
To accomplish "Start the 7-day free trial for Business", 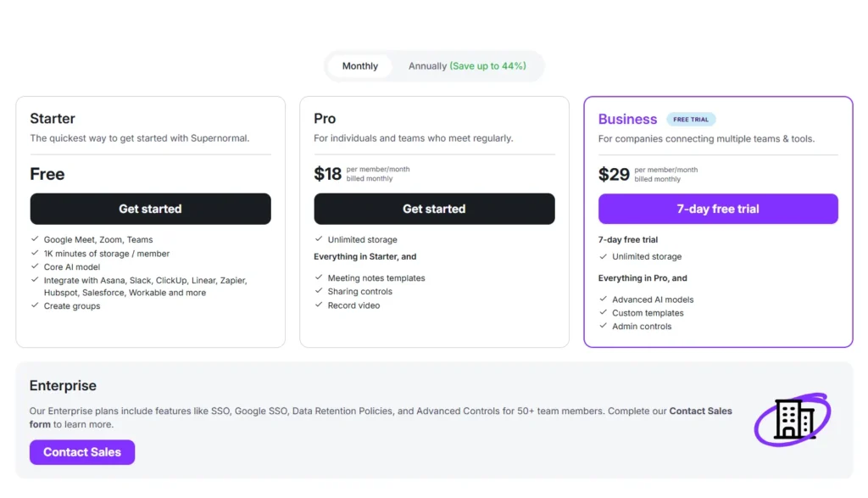I will coord(718,209).
